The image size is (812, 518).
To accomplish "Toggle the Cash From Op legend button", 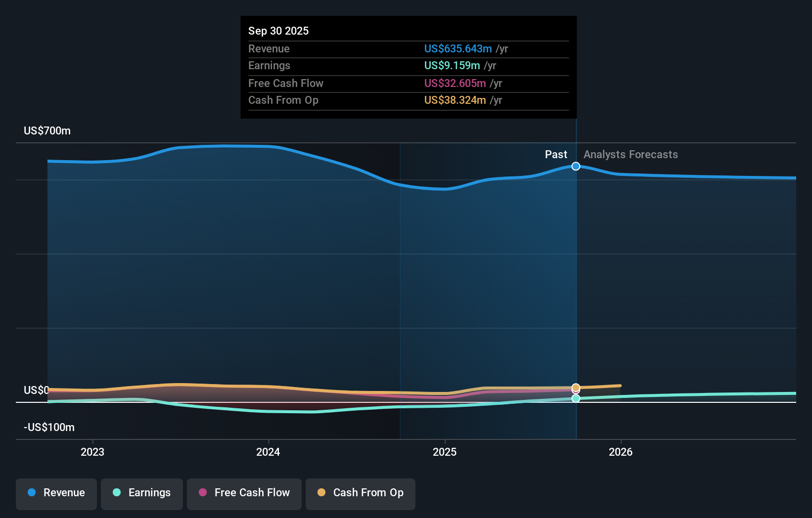I will [x=361, y=493].
